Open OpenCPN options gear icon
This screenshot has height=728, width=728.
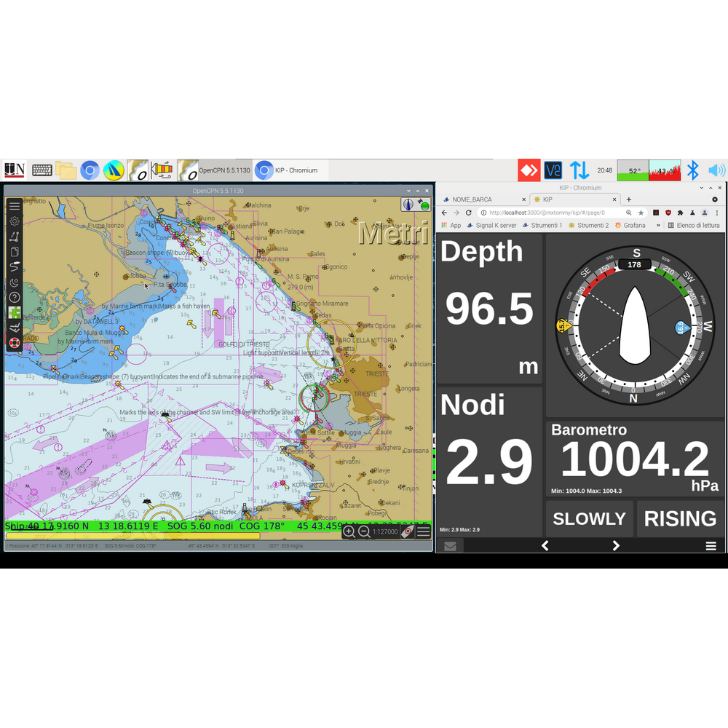15,221
